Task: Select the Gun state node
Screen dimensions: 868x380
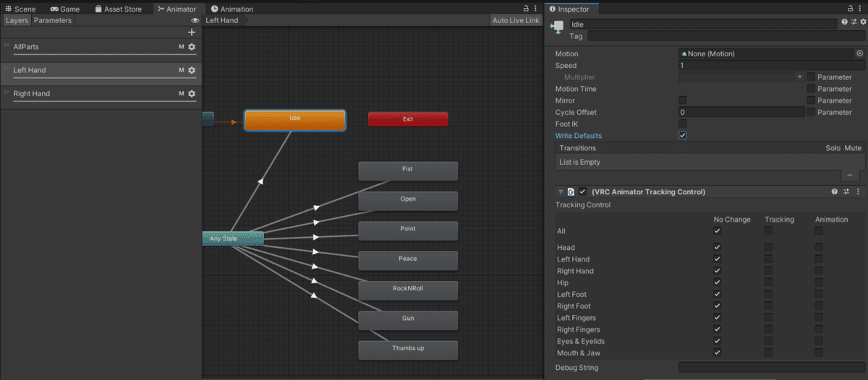Action: [x=408, y=320]
